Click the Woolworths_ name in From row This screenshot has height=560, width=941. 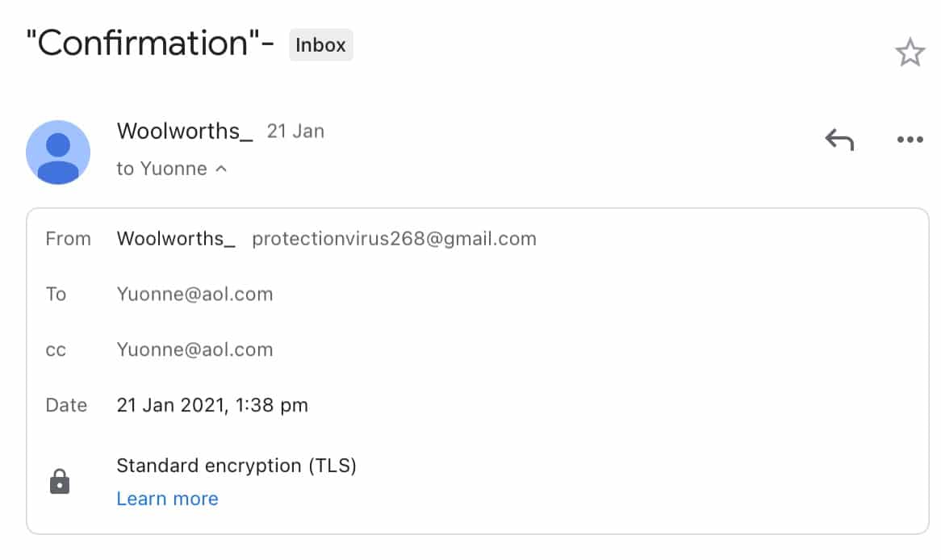pyautogui.click(x=176, y=239)
